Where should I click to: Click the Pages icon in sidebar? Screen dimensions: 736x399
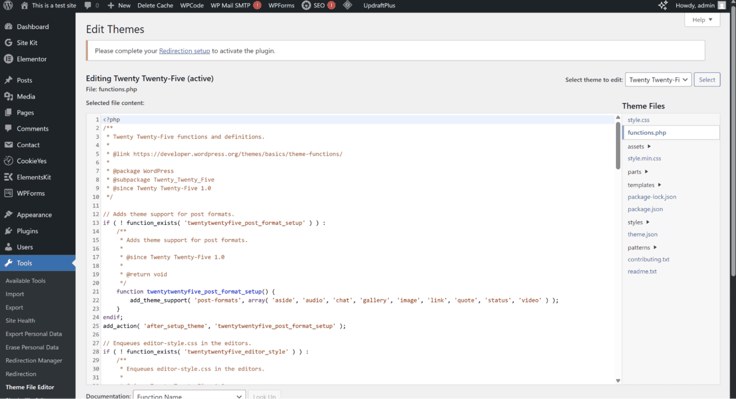coord(8,113)
